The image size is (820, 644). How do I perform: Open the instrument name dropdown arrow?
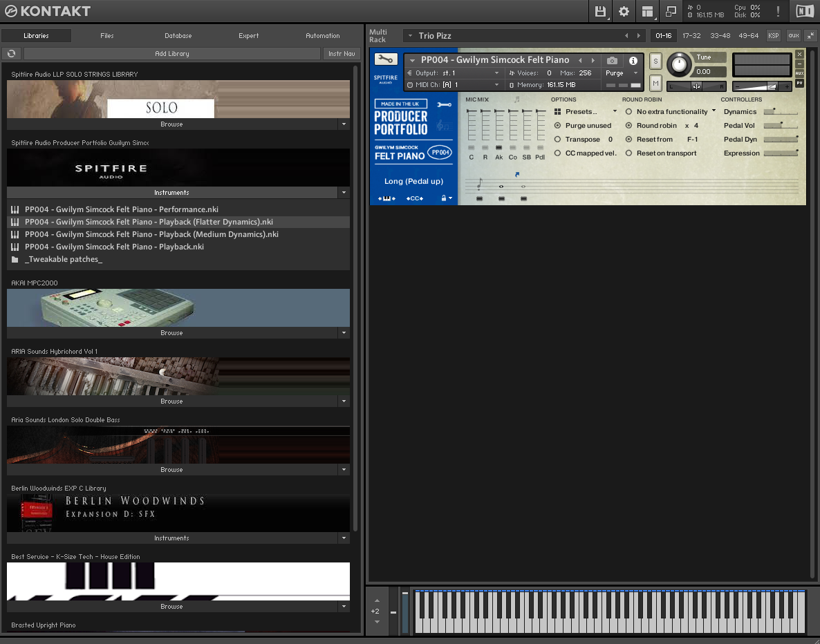click(x=413, y=61)
